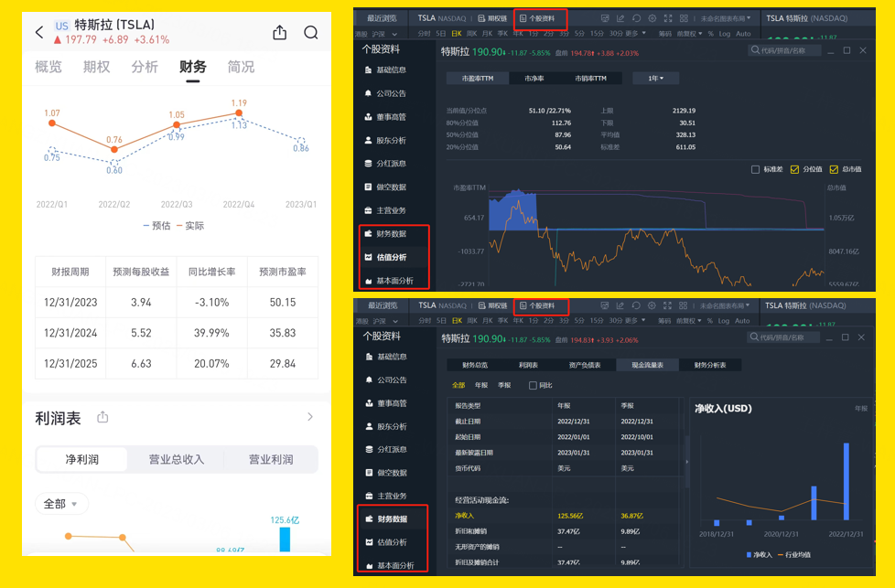Open 董事高管 in the upper window sidebar
895x588 pixels.
(x=385, y=117)
